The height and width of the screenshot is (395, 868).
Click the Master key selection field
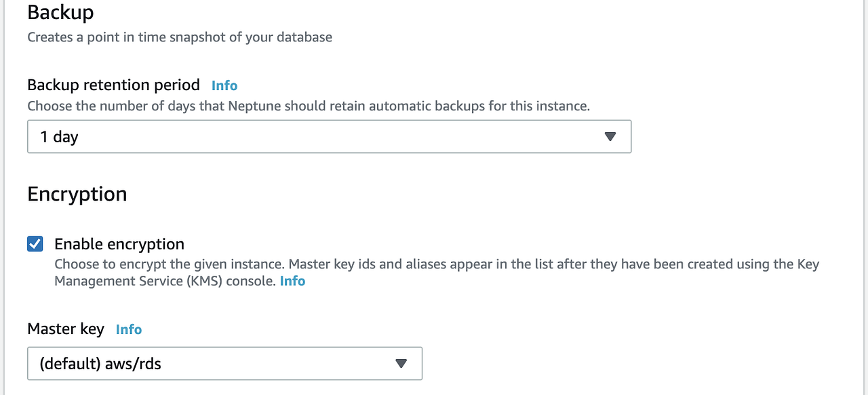point(224,363)
